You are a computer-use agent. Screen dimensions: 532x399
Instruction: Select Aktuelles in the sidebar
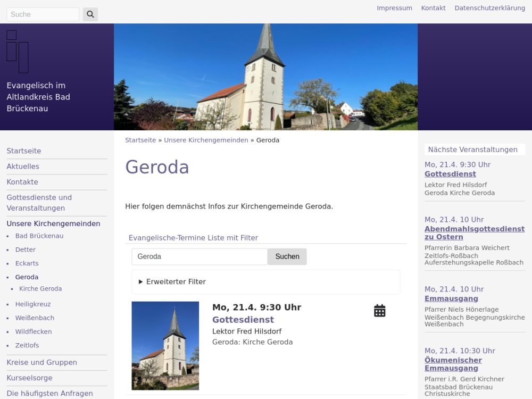coord(23,167)
